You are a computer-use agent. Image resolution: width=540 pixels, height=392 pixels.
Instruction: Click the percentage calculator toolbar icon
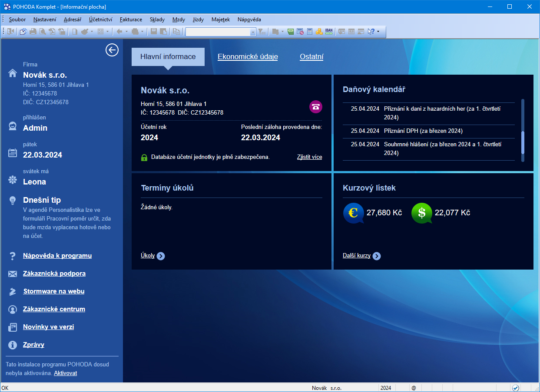(x=300, y=31)
